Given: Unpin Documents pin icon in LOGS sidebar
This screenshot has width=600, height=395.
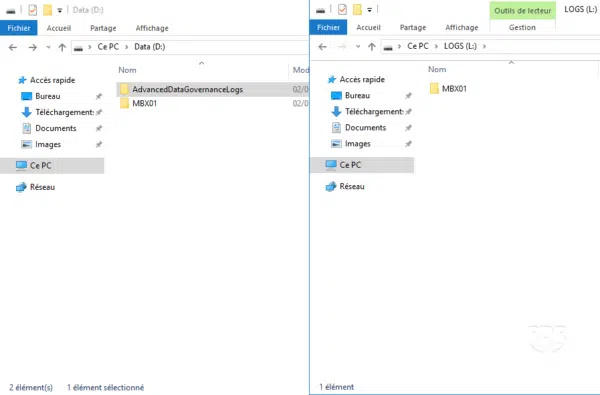Looking at the screenshot, I should [x=408, y=127].
